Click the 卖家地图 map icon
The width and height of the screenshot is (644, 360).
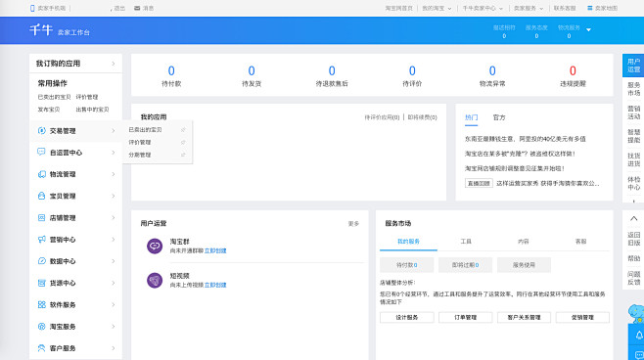590,8
